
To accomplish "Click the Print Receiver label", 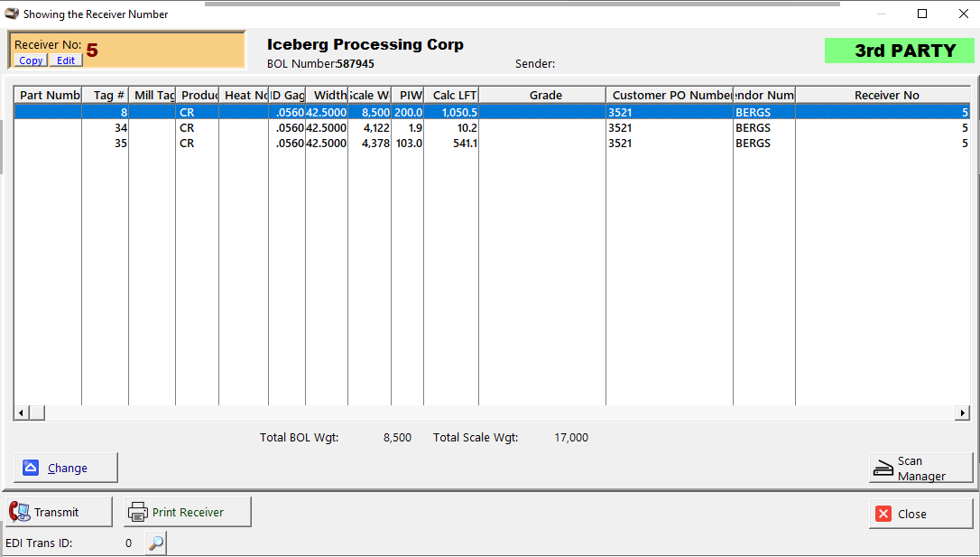I will 188,513.
